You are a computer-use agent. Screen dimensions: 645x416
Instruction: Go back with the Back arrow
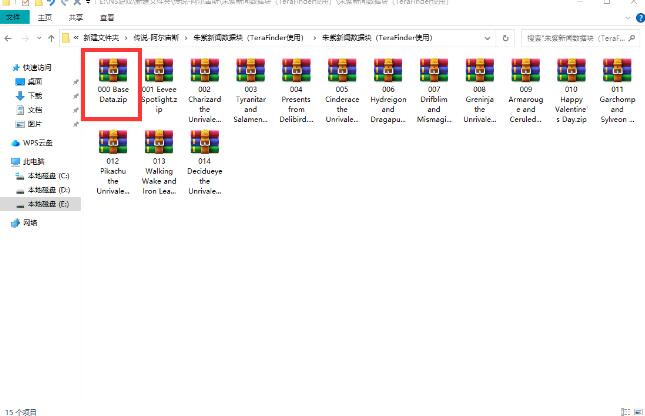click(9, 38)
